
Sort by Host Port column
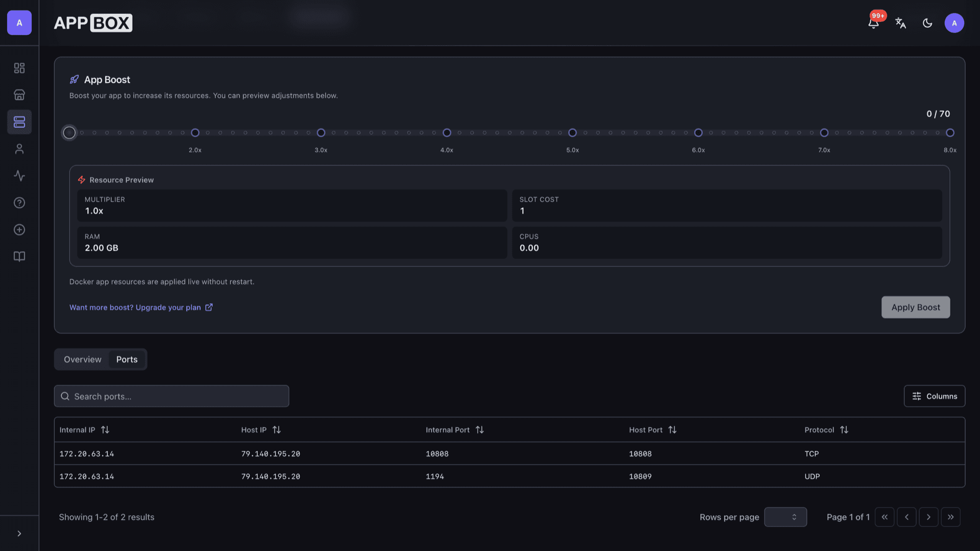click(x=653, y=430)
